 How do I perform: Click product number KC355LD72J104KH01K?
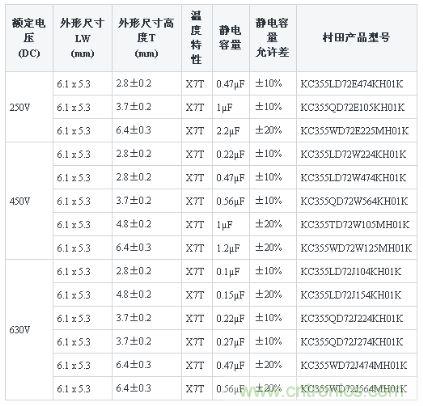tap(351, 272)
